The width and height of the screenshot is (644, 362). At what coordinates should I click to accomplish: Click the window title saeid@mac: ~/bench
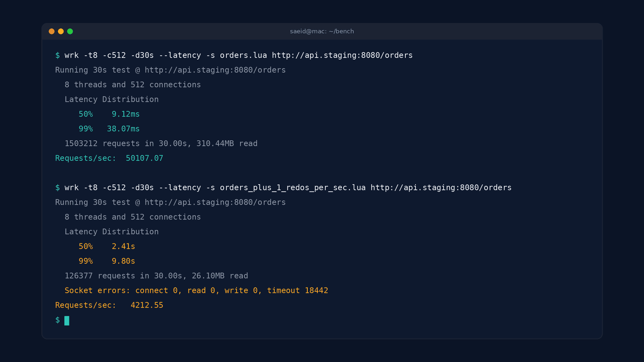(322, 31)
